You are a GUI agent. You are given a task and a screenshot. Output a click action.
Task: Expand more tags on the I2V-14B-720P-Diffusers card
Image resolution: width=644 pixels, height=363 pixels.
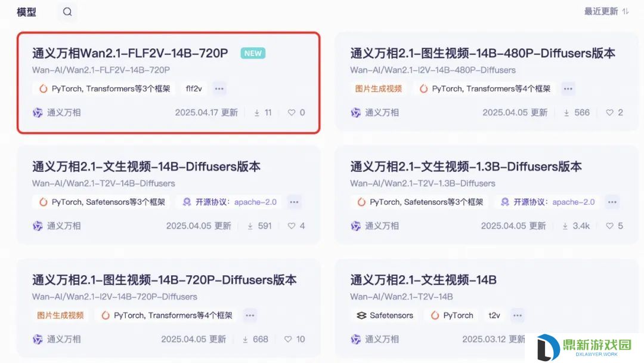250,315
